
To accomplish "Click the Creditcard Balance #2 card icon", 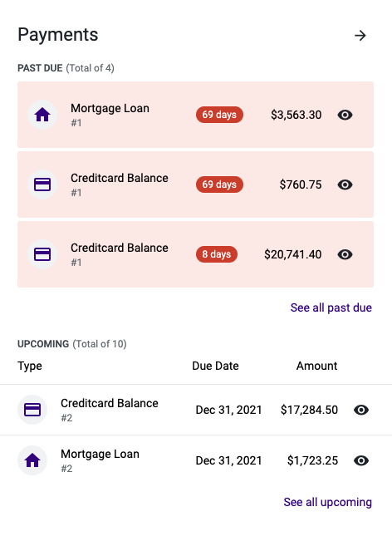I will (x=32, y=410).
